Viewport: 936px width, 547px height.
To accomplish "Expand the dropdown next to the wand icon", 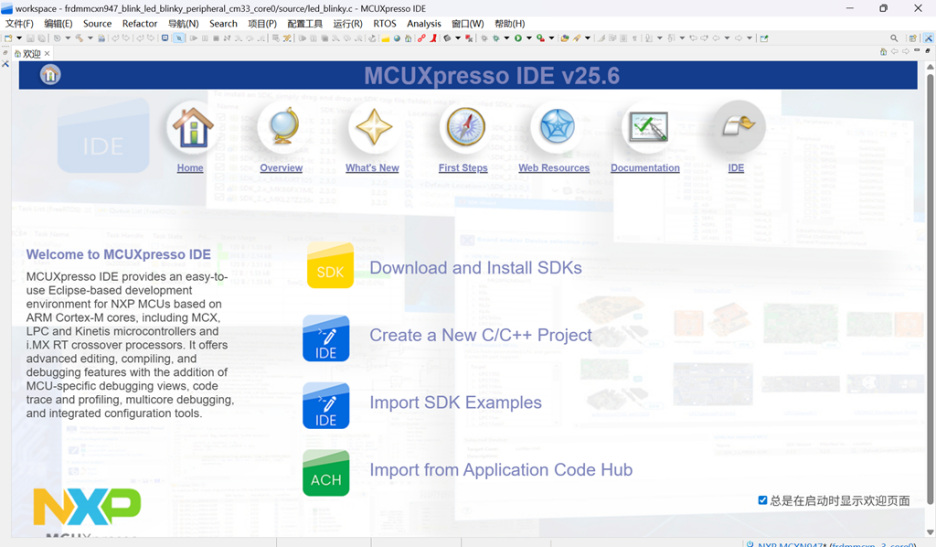I will click(587, 38).
